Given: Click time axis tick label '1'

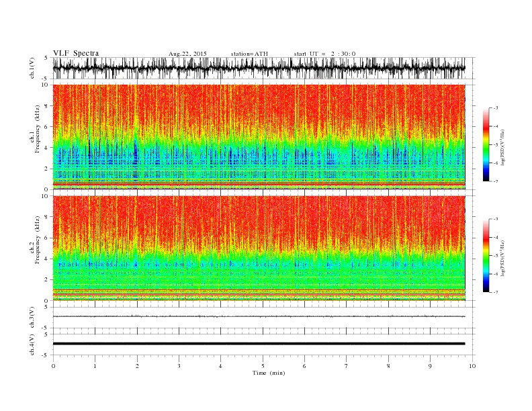Looking at the screenshot, I should (95, 366).
